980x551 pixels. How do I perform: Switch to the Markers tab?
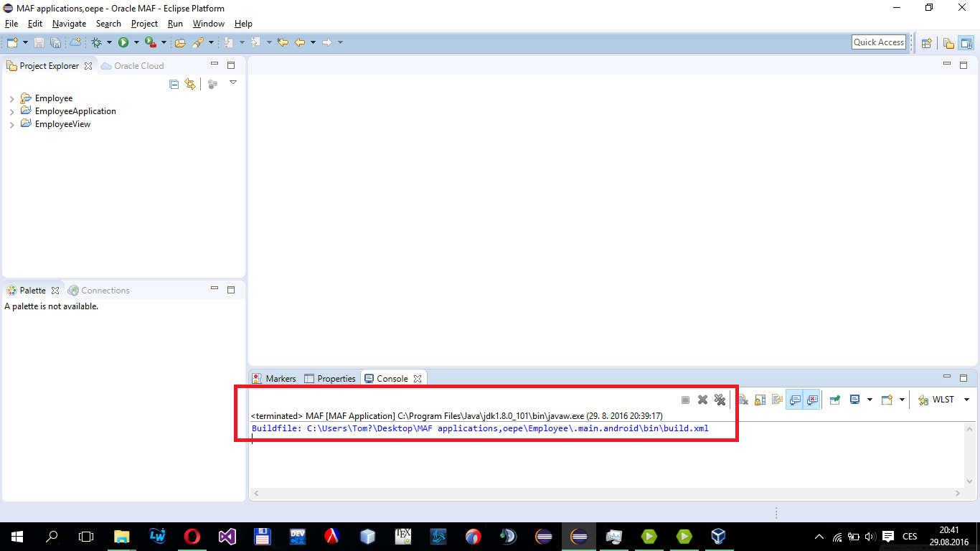274,379
